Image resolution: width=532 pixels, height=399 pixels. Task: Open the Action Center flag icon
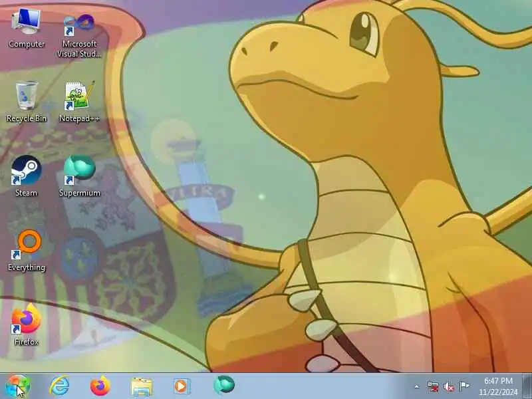(x=464, y=386)
